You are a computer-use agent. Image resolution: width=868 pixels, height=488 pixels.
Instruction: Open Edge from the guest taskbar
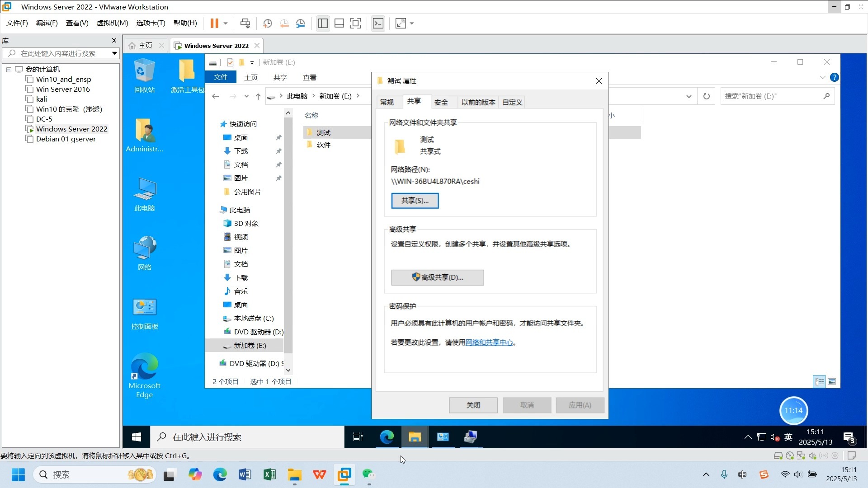387,437
